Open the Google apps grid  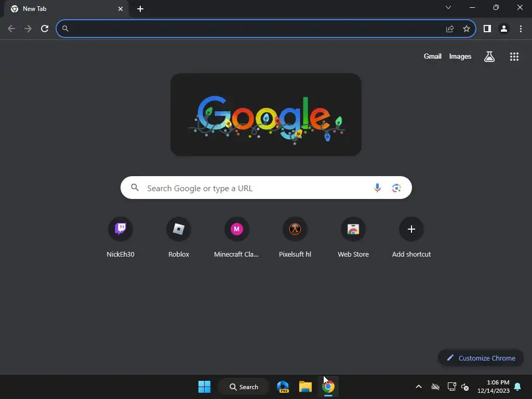click(514, 57)
